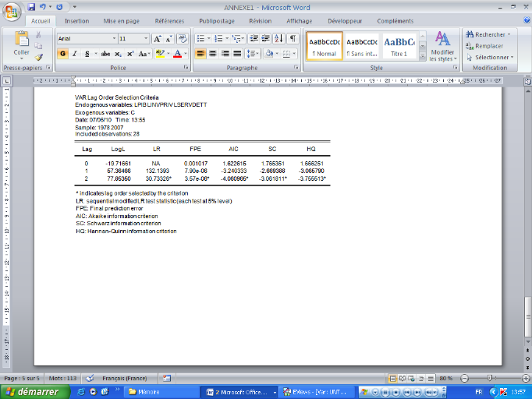
Task: Open highlight color dropdown arrow
Action: click(168, 54)
